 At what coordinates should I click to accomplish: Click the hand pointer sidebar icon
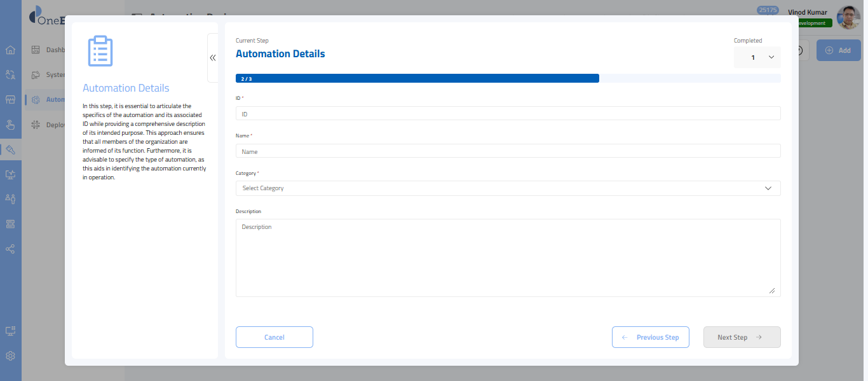click(x=10, y=125)
